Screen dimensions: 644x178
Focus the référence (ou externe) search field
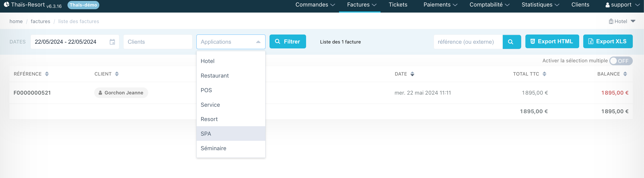coord(468,42)
